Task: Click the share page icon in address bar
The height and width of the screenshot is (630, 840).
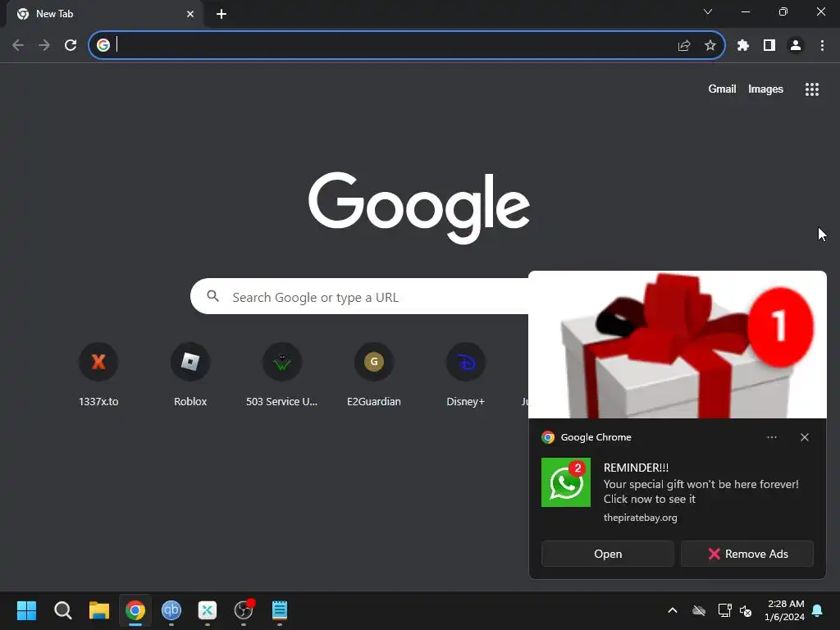Action: click(684, 46)
